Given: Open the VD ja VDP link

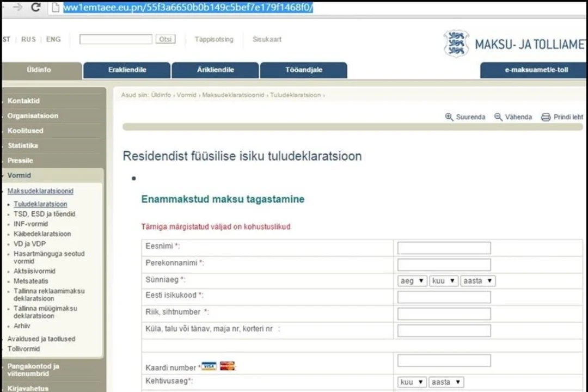Looking at the screenshot, I should click(29, 243).
